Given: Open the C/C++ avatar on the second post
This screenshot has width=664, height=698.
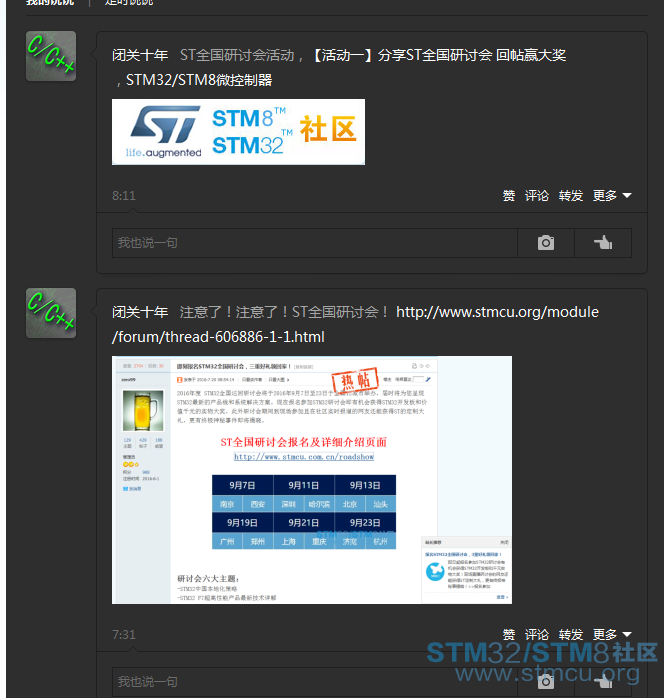Looking at the screenshot, I should coord(51,313).
